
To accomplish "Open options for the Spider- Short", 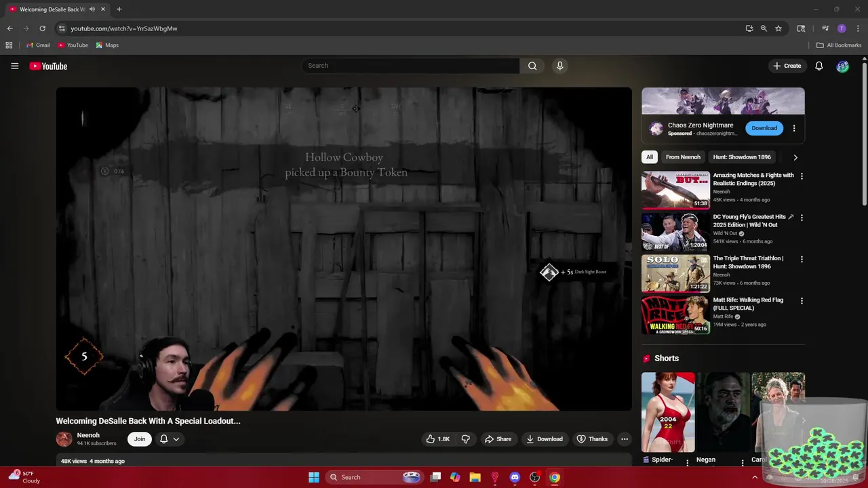I will [687, 463].
